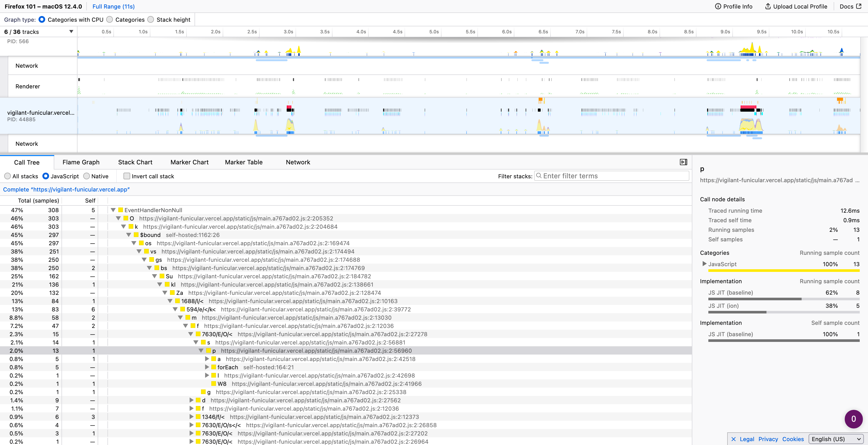Enable the Categories with CPU radio button
This screenshot has height=445, width=868.
(x=43, y=19)
